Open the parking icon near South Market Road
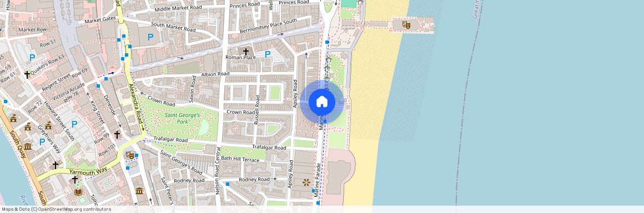 pos(150,37)
